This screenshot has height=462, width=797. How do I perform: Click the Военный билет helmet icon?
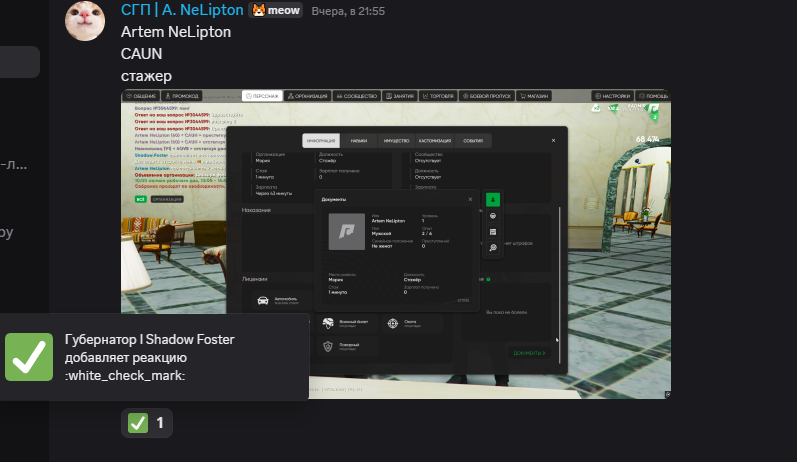[327, 322]
